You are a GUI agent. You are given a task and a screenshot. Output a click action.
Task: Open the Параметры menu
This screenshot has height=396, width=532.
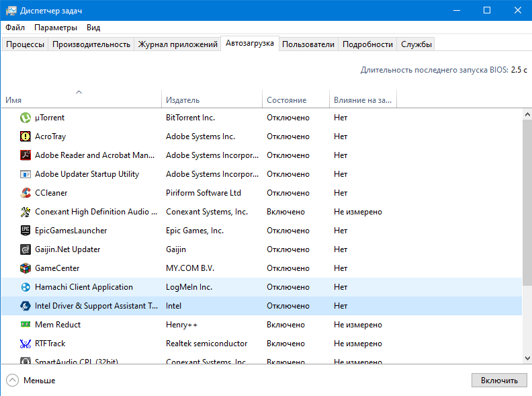pyautogui.click(x=56, y=28)
